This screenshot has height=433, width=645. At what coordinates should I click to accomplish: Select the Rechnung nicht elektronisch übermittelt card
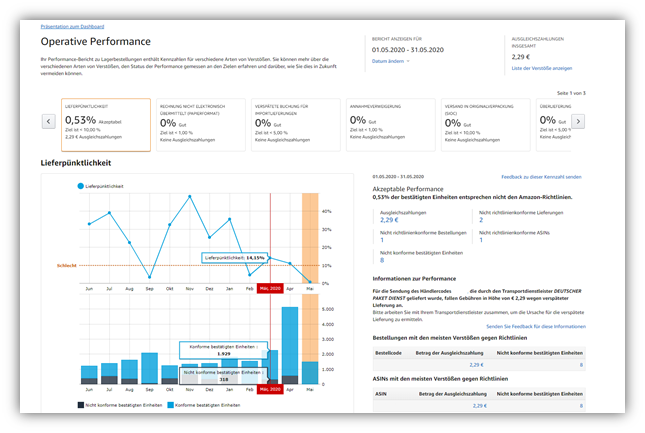(201, 125)
